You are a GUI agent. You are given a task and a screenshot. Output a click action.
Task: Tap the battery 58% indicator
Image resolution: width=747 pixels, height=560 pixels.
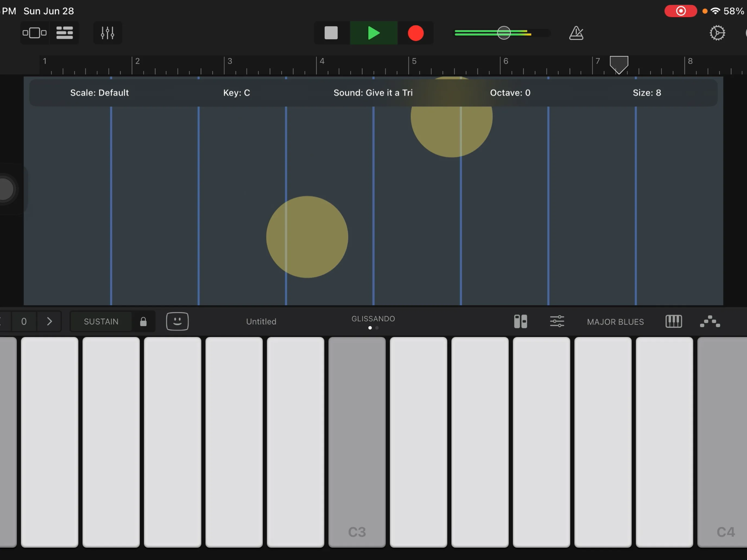tap(734, 11)
